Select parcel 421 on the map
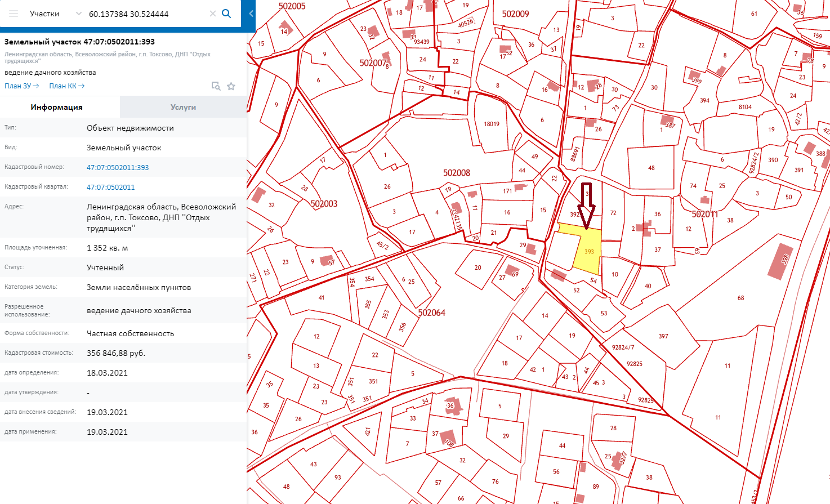 tap(367, 432)
